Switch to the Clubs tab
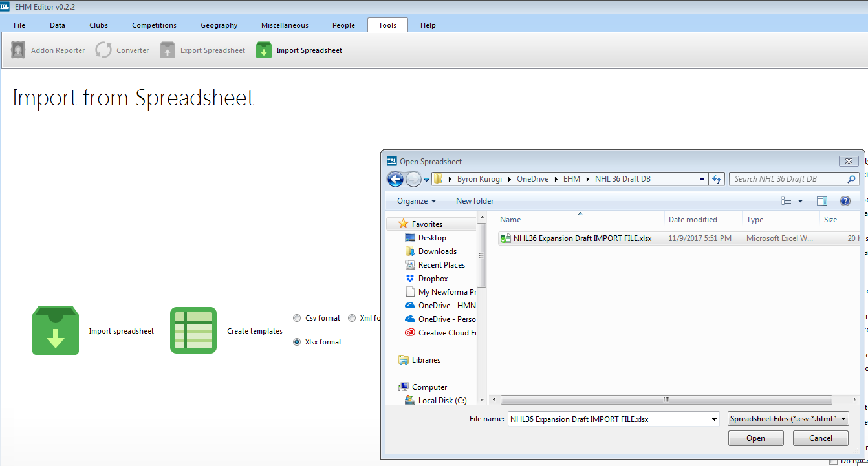The height and width of the screenshot is (466, 868). [99, 25]
